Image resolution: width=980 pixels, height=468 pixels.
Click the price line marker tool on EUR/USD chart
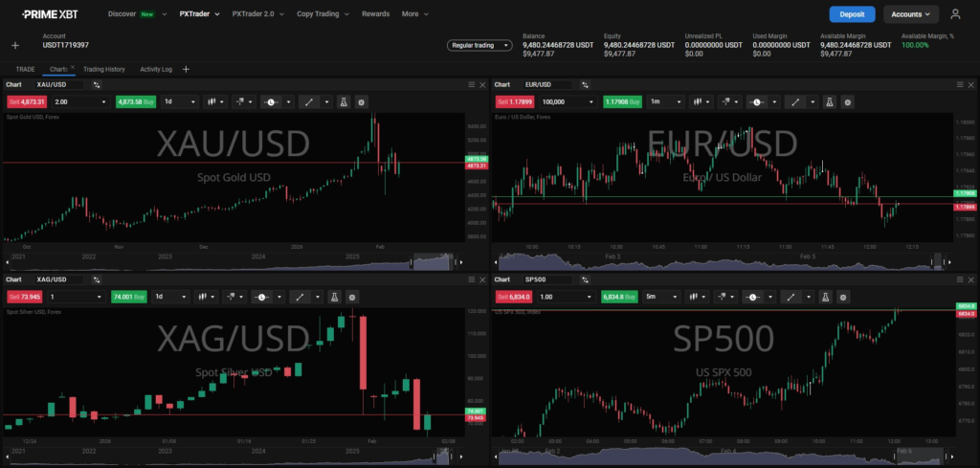pyautogui.click(x=756, y=101)
